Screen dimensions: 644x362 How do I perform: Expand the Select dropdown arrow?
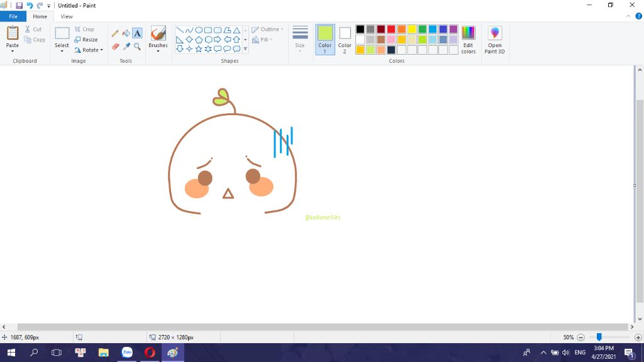(x=62, y=51)
